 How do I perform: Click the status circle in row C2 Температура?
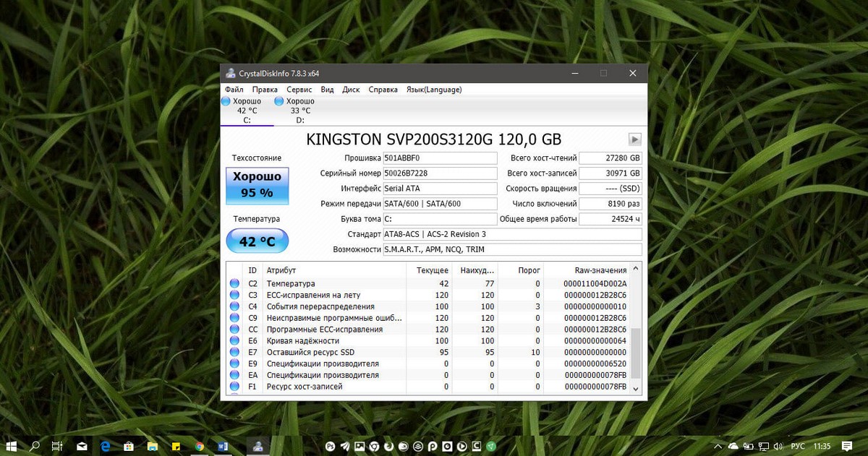234,284
